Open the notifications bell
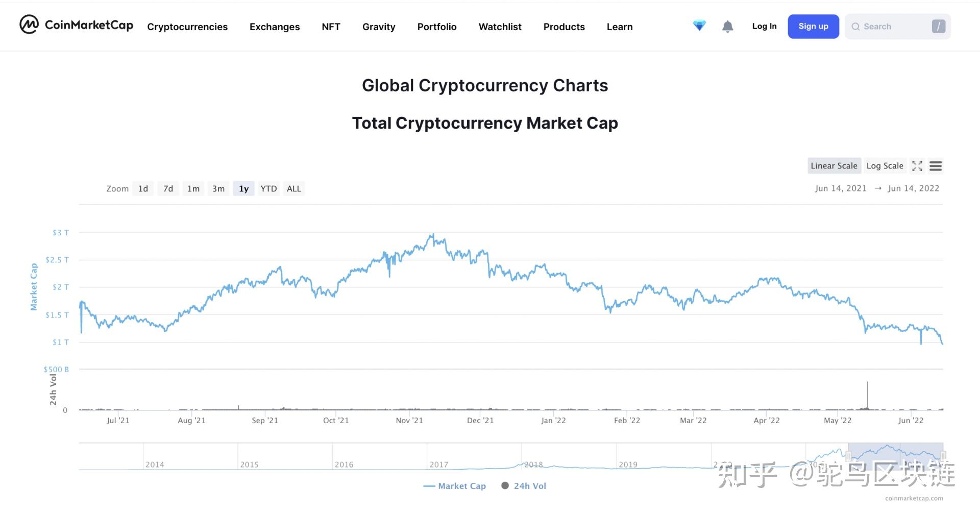 click(x=727, y=27)
